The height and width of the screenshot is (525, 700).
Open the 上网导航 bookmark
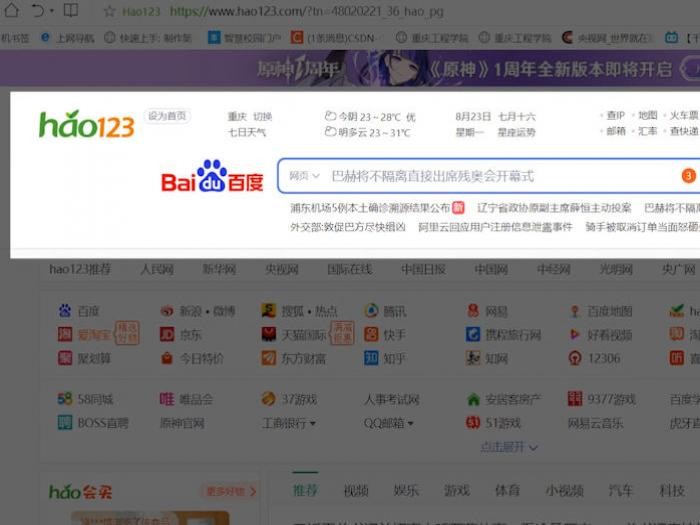click(x=68, y=38)
